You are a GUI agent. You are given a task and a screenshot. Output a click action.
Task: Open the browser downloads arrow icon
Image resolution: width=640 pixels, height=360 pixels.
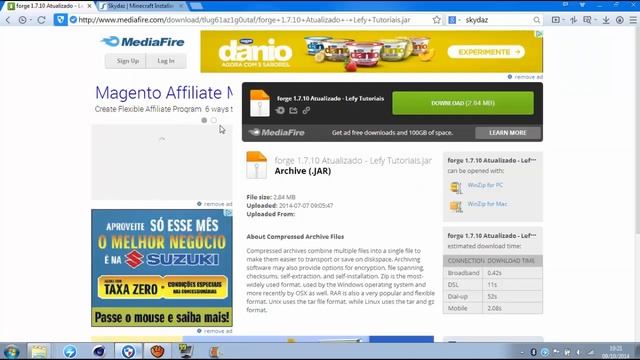pyautogui.click(x=606, y=20)
